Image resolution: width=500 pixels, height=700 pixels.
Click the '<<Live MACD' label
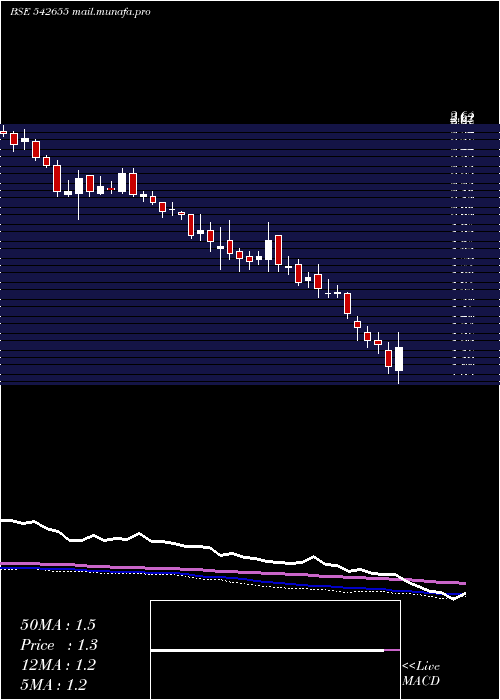coord(421,673)
